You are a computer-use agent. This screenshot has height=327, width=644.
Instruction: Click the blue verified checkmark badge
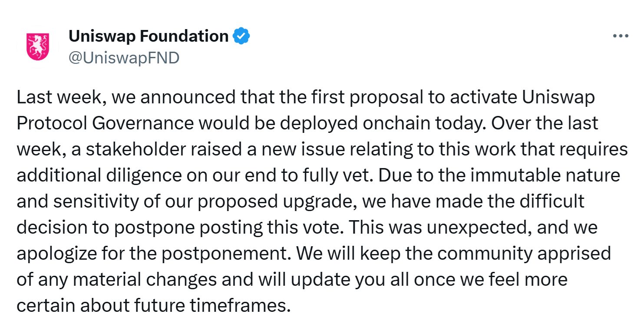(241, 36)
